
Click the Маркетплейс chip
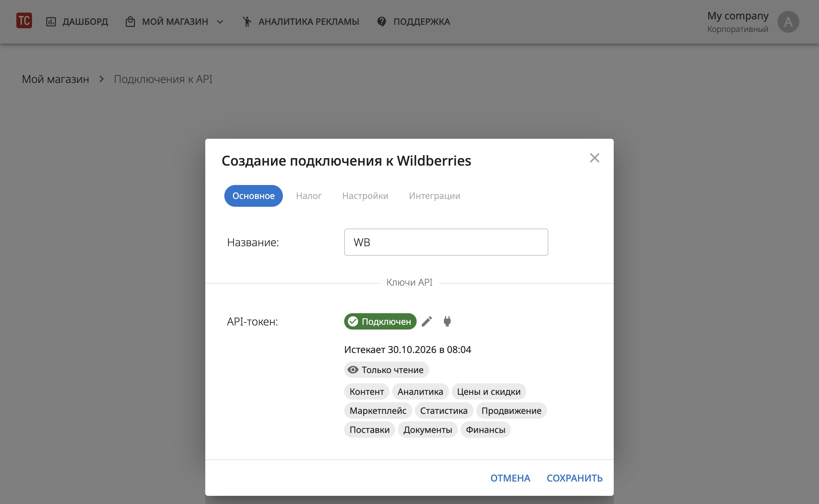point(378,410)
